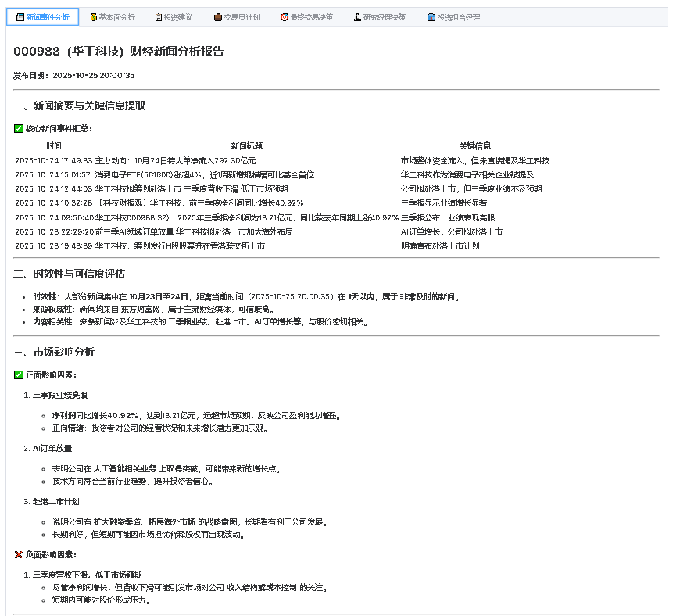Click the 新闻标题 column header
The width and height of the screenshot is (673, 616).
pyautogui.click(x=247, y=146)
